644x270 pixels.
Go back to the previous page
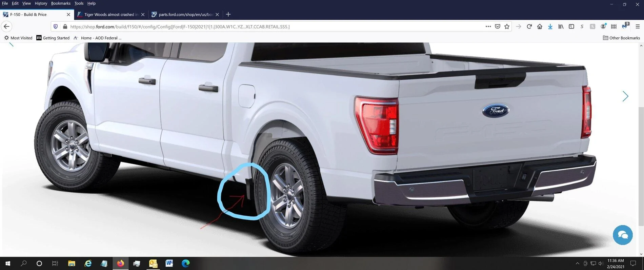pos(6,26)
